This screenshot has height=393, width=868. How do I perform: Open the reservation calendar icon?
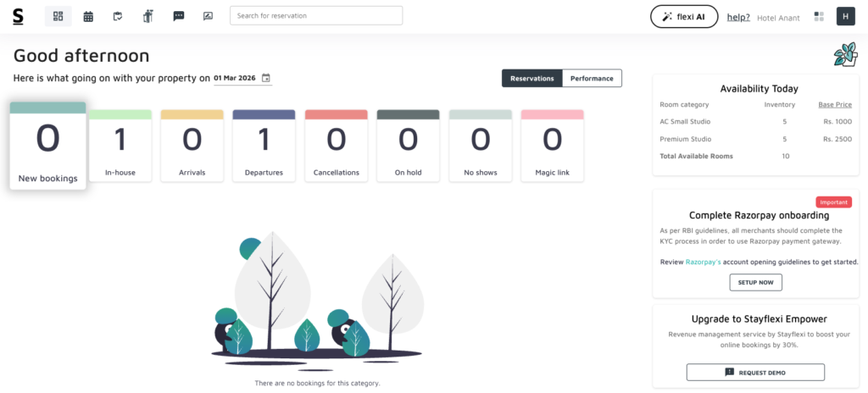[x=88, y=16]
